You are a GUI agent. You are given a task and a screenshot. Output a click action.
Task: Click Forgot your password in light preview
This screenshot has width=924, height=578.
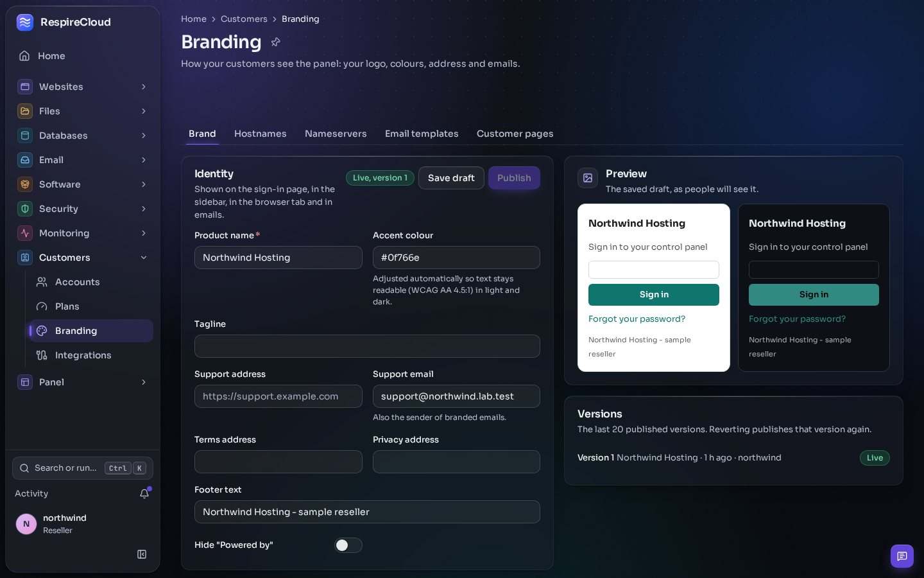coord(637,319)
